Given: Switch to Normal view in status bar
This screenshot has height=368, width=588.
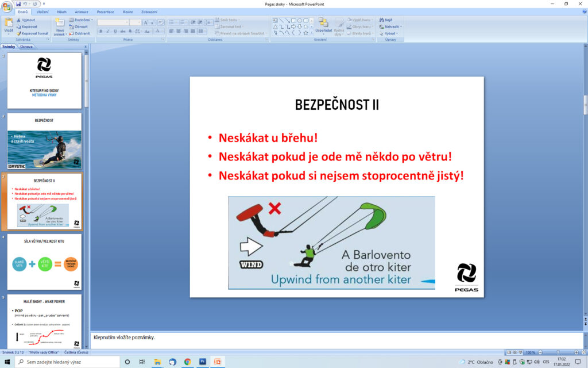Looking at the screenshot, I should pos(509,352).
